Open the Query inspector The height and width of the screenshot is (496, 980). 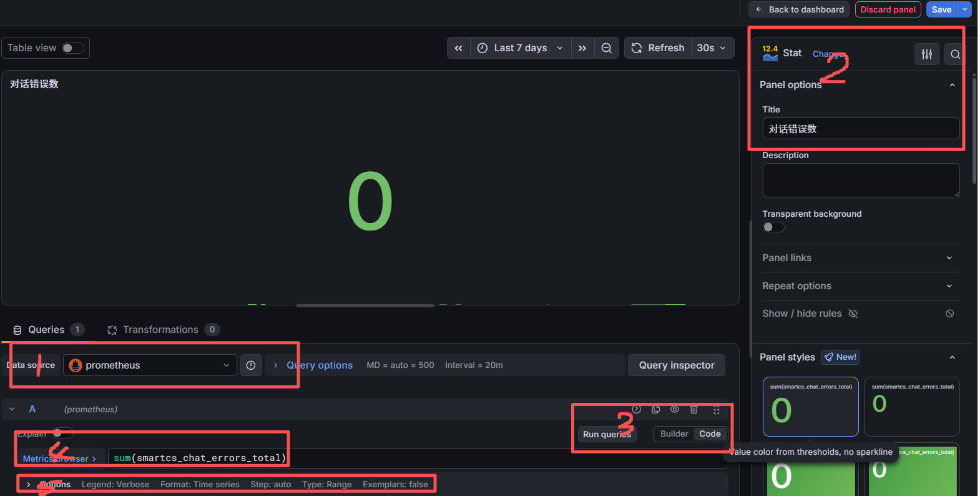coord(677,365)
